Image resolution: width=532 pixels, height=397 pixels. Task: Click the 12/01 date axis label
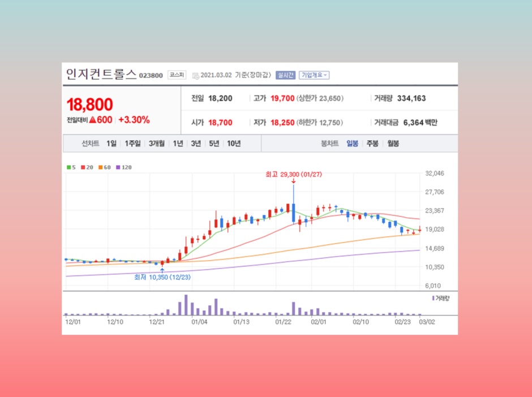[73, 322]
